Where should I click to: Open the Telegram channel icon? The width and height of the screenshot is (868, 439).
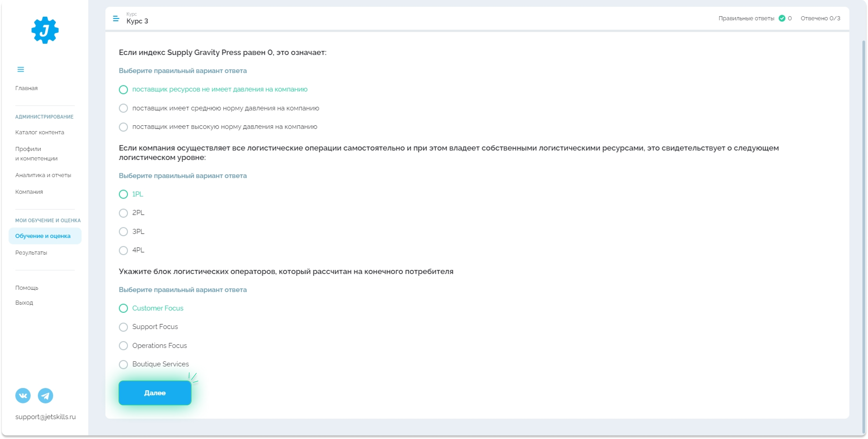(x=45, y=395)
